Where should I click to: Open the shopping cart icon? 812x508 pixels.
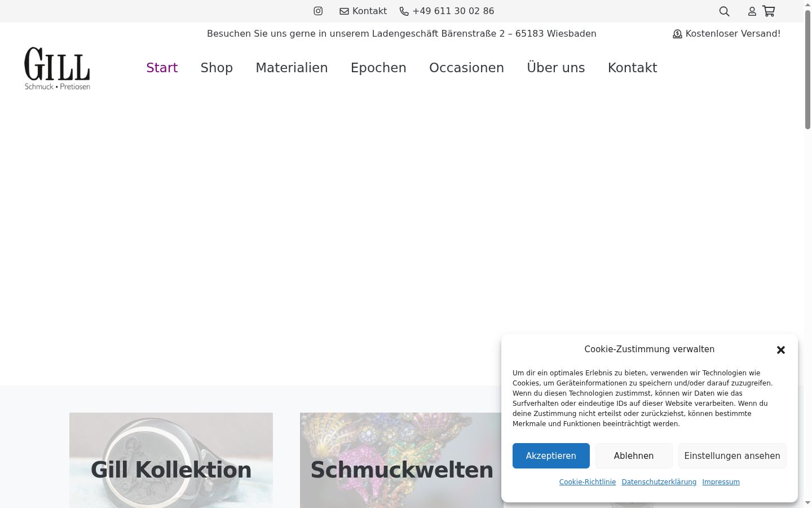(769, 11)
